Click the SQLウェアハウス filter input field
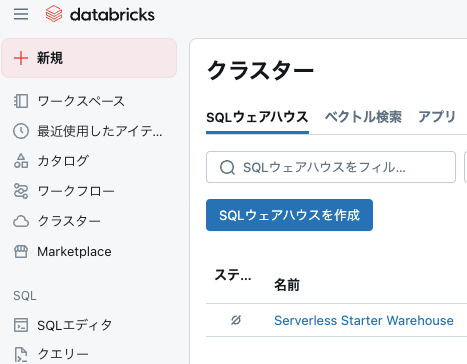This screenshot has width=467, height=364. pyautogui.click(x=331, y=167)
